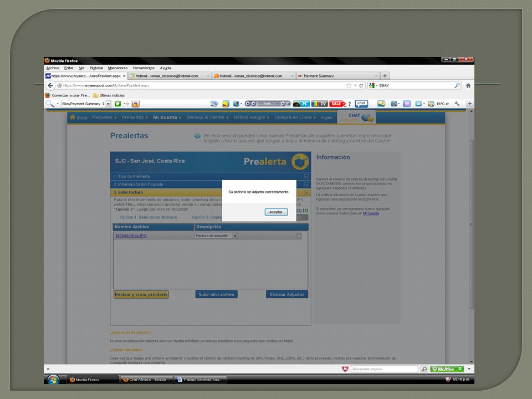Open the CHAT button on site header

click(x=356, y=117)
